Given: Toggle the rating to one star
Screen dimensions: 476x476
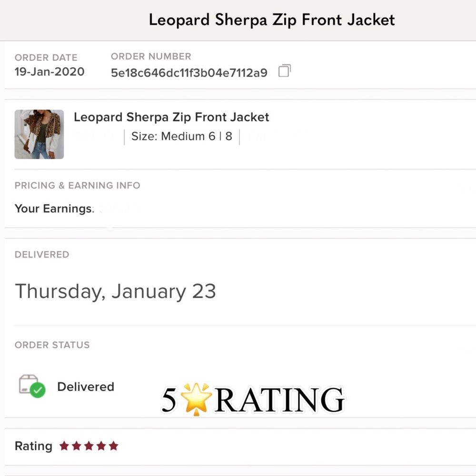Looking at the screenshot, I should coord(64,446).
